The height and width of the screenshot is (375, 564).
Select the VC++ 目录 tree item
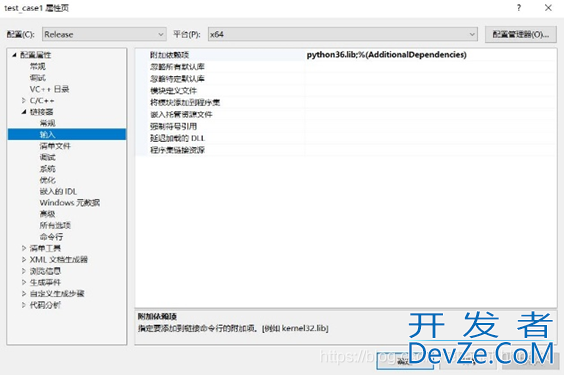(49, 89)
